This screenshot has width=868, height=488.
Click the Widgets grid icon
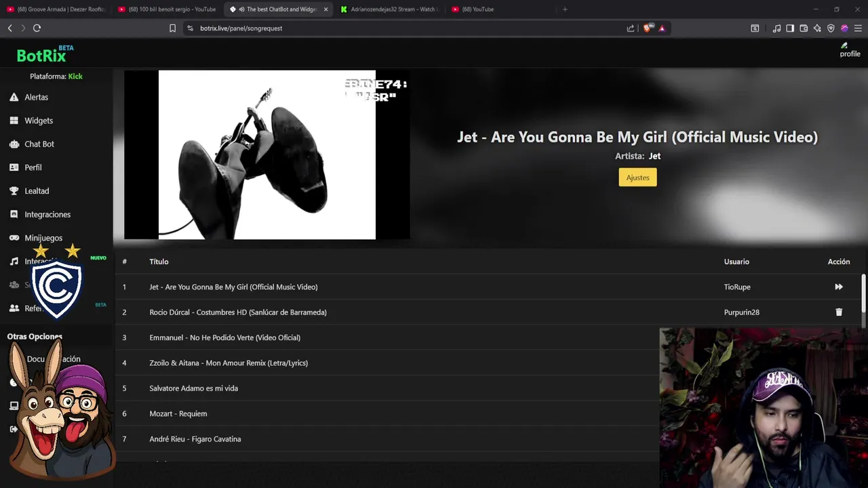click(x=14, y=121)
